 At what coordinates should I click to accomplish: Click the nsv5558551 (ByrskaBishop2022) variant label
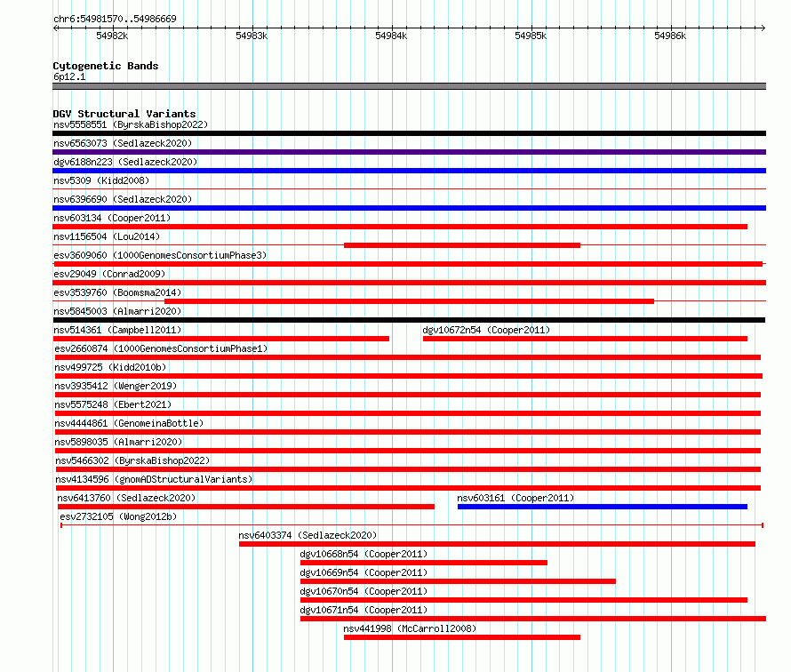130,124
